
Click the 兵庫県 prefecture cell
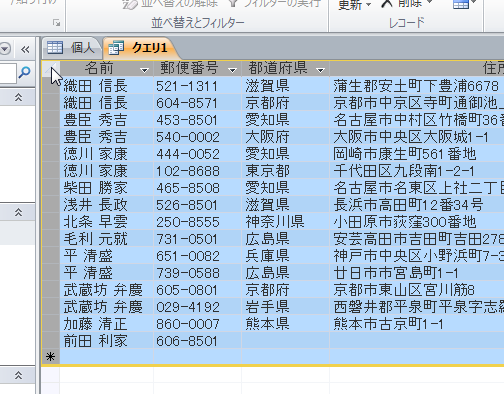286,256
